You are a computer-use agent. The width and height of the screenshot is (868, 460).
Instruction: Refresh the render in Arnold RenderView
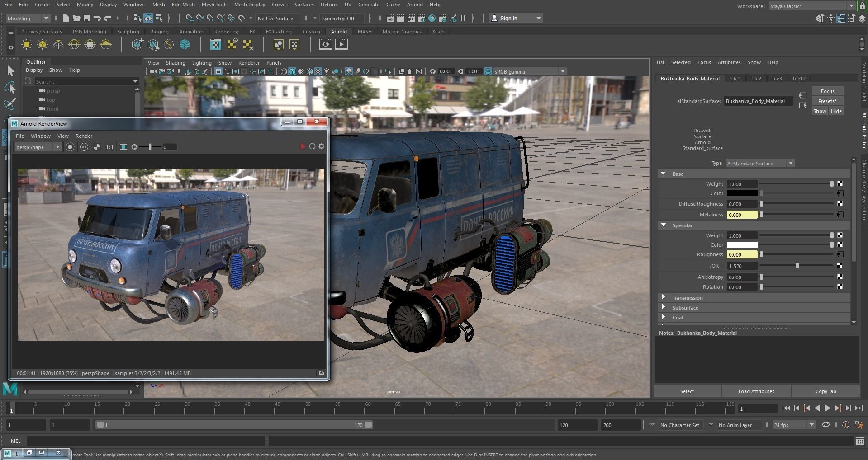312,146
